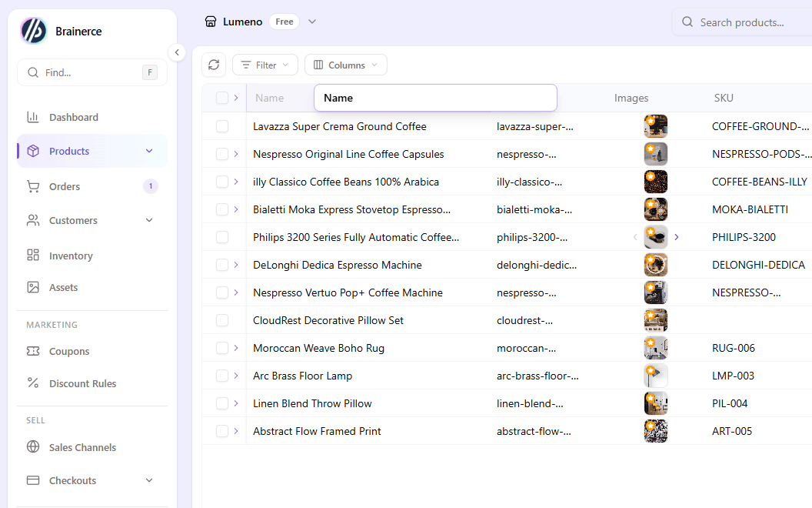Click the Brainerce logo icon
Screen dimensions: 812x508
tap(34, 31)
